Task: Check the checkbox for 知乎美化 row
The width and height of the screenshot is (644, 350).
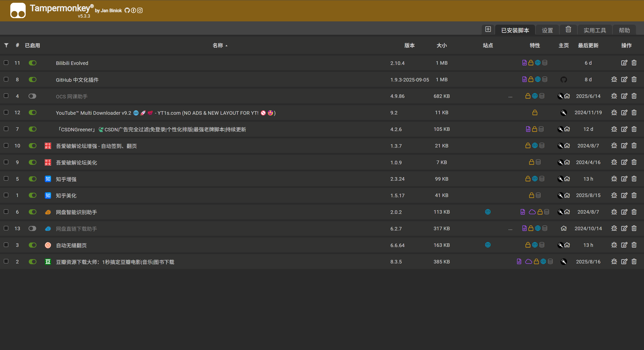Action: click(x=6, y=195)
